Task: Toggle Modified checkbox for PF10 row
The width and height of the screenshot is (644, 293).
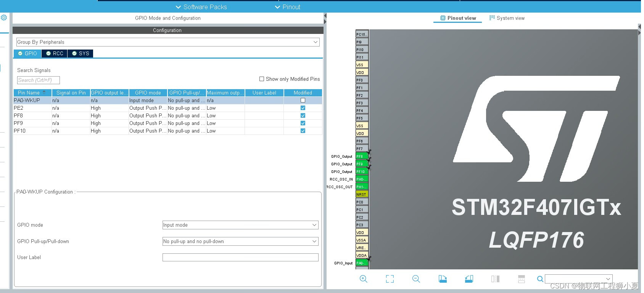Action: pos(303,131)
